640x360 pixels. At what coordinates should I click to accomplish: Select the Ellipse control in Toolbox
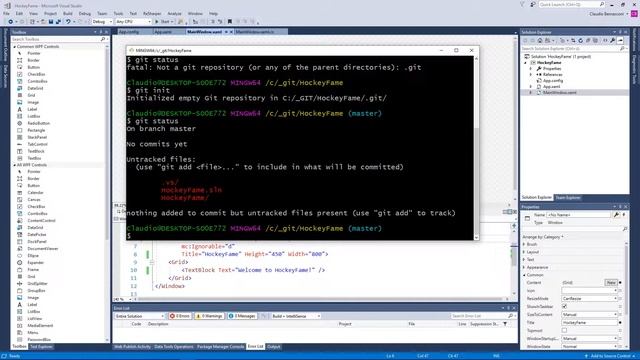[x=33, y=256]
